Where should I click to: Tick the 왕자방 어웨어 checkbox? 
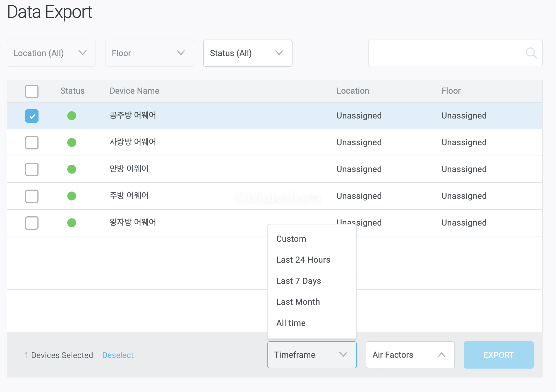(32, 223)
